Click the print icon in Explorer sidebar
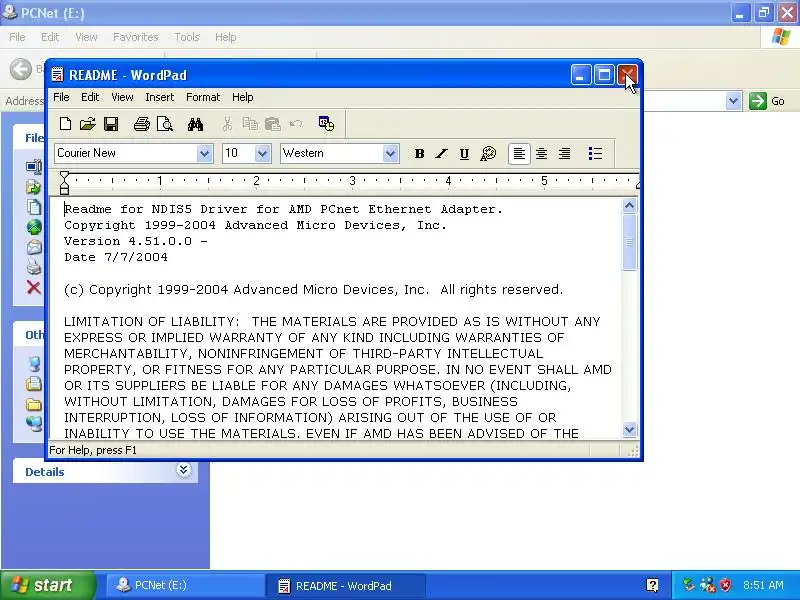800x600 pixels. tap(34, 267)
